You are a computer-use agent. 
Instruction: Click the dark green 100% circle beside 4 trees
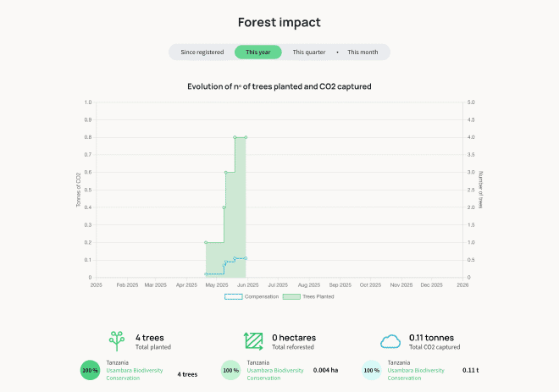pos(90,370)
